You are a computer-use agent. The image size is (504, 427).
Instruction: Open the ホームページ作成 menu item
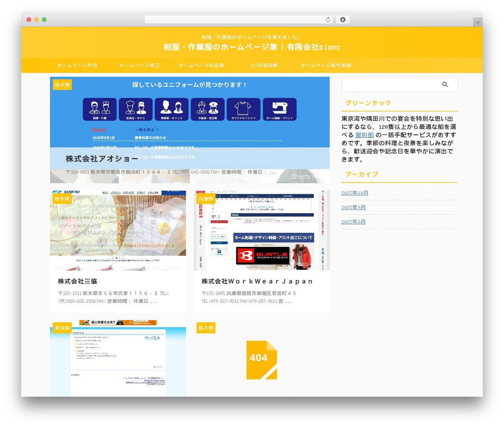pos(77,65)
